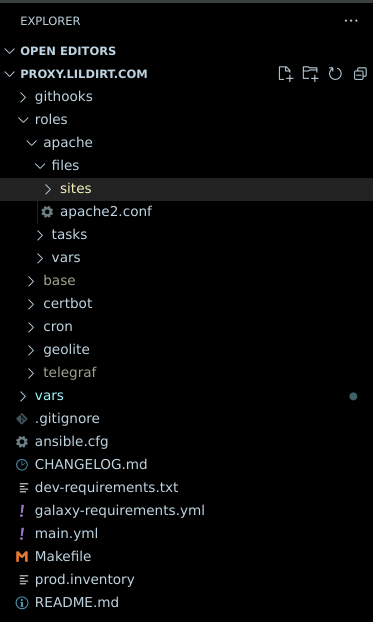The image size is (373, 622).
Task: Expand the certbot folder chevron
Action: 31,304
